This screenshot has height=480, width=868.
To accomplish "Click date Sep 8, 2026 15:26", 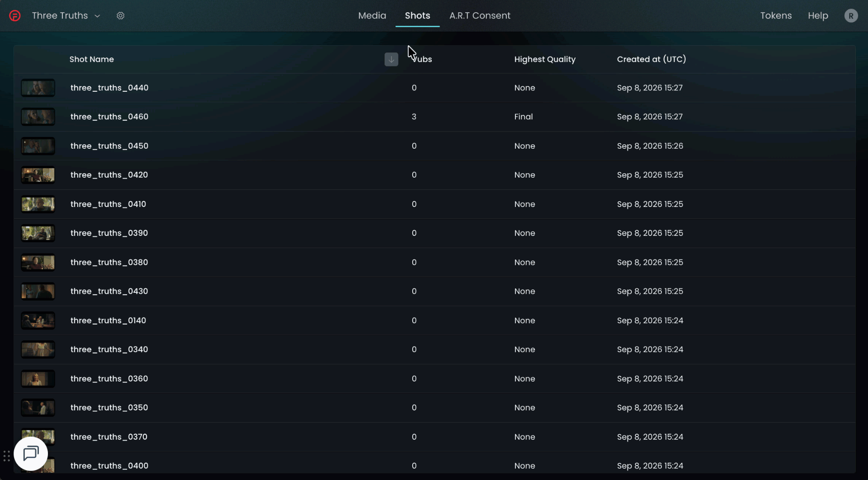I will coord(650,146).
